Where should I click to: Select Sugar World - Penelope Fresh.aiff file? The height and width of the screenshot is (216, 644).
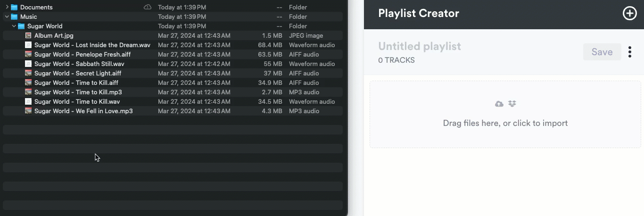coord(83,55)
